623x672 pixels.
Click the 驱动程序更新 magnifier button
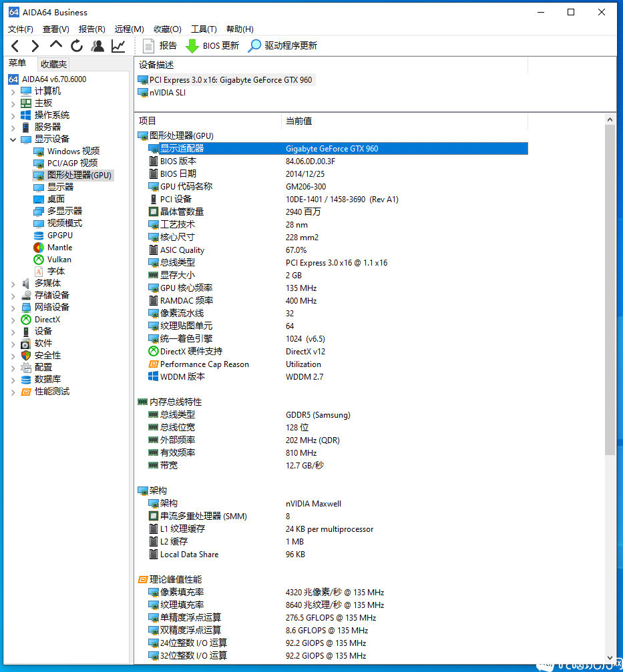pyautogui.click(x=283, y=46)
